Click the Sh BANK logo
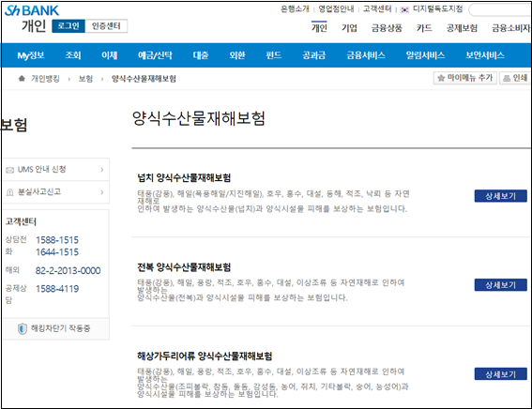 [x=32, y=10]
